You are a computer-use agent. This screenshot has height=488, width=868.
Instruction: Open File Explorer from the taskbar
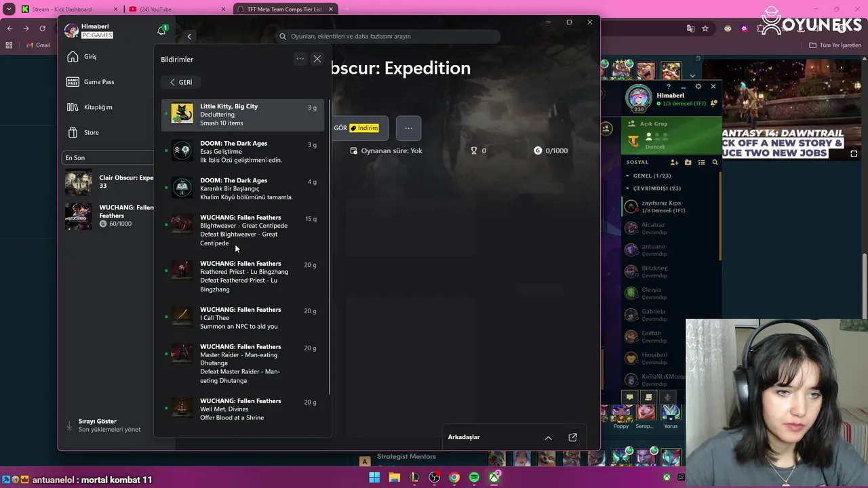395,478
